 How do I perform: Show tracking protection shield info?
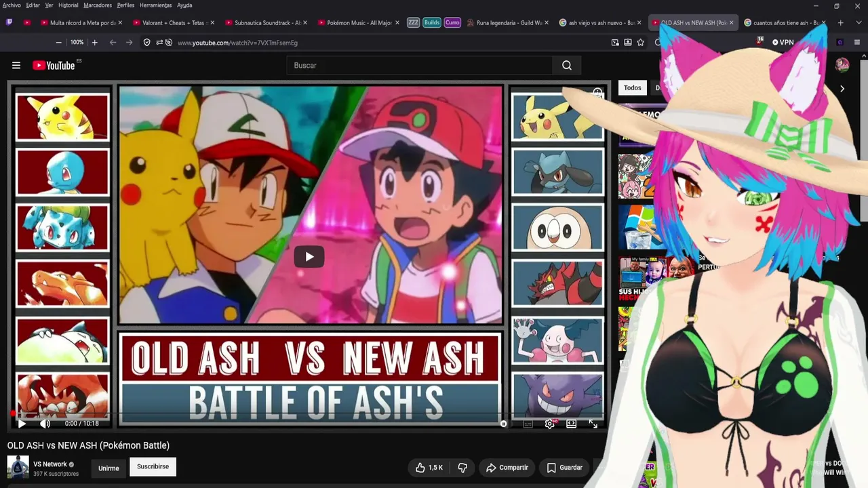click(x=146, y=42)
